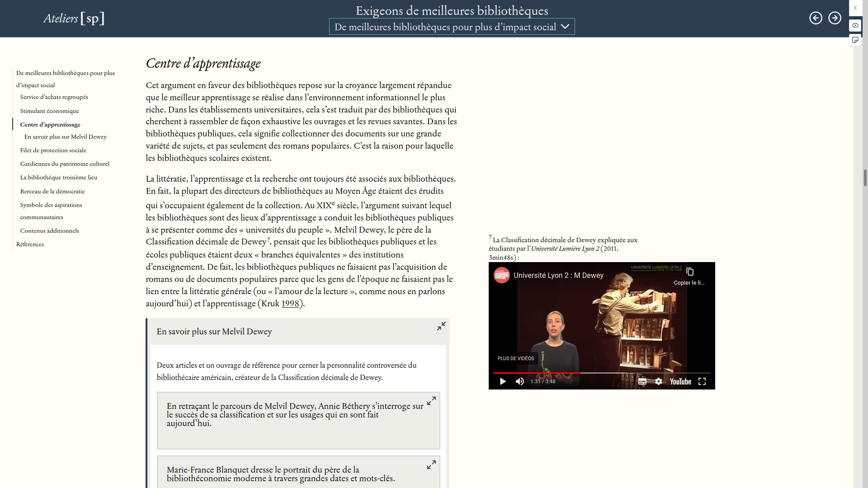The height and width of the screenshot is (488, 868).
Task: Toggle video subtitles button
Action: [642, 381]
